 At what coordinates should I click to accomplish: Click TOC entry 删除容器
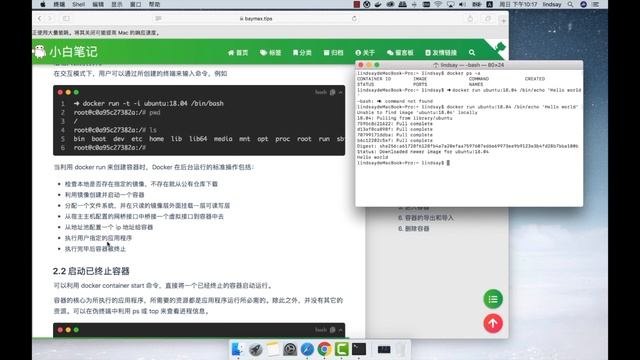(413, 229)
